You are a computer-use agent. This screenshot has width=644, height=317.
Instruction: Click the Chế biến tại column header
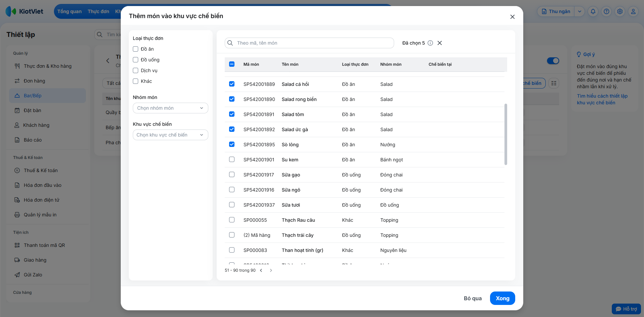tap(440, 64)
